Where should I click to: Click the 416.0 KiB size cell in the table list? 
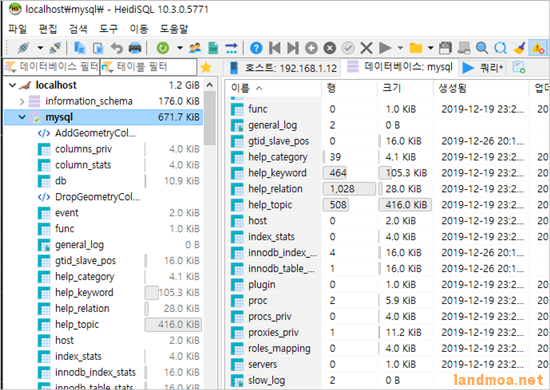tap(405, 205)
